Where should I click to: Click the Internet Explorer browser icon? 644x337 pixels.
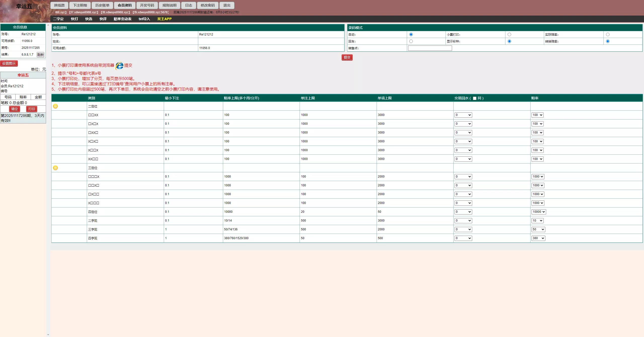click(x=119, y=65)
